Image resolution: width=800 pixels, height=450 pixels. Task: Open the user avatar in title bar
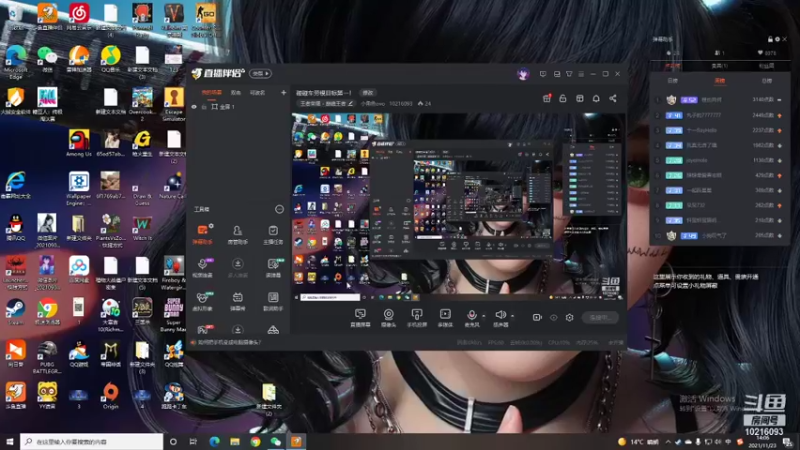click(523, 74)
